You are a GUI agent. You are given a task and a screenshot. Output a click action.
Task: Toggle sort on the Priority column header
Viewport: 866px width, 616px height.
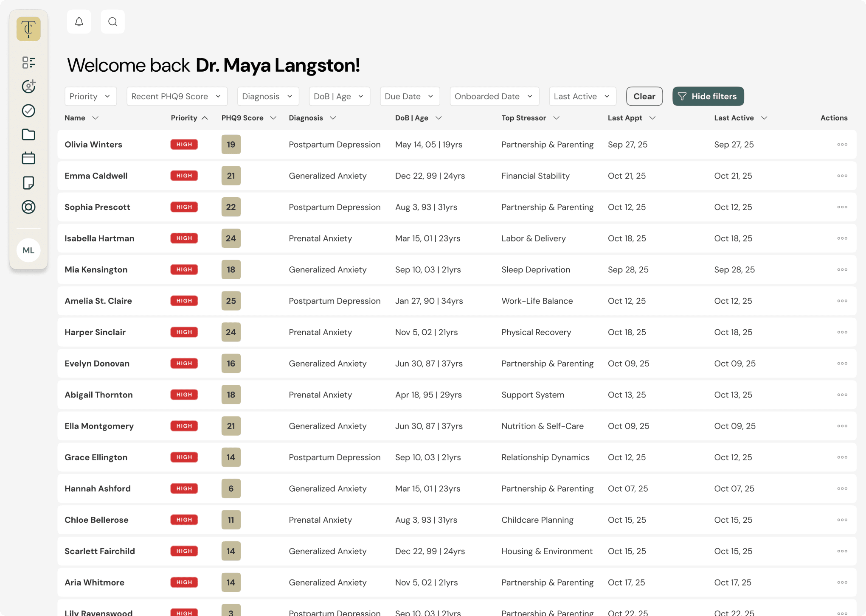[x=189, y=118]
